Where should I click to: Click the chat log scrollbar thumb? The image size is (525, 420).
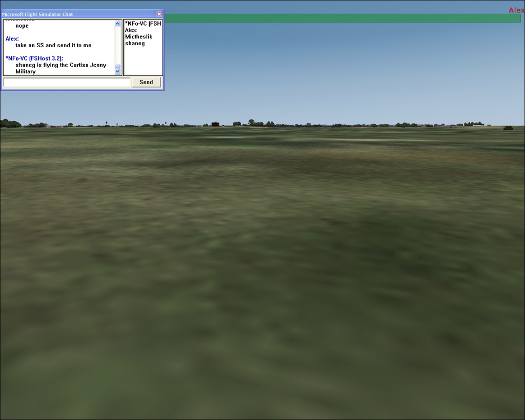tap(117, 66)
